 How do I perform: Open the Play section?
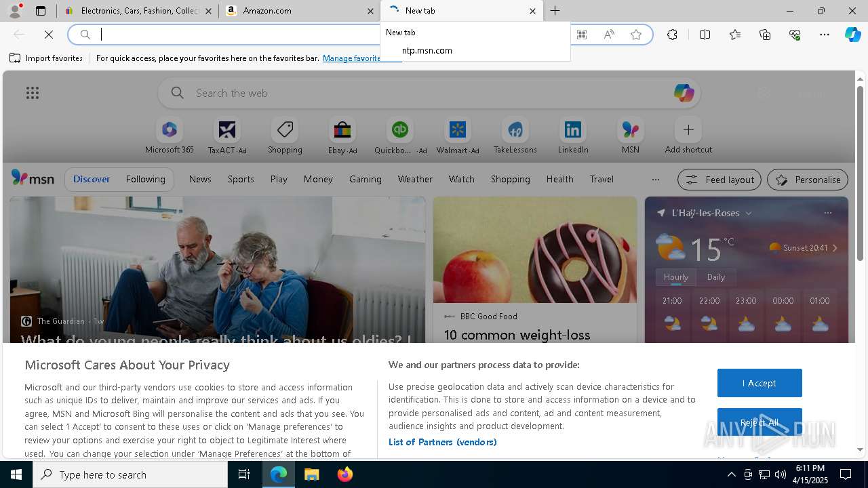[279, 179]
